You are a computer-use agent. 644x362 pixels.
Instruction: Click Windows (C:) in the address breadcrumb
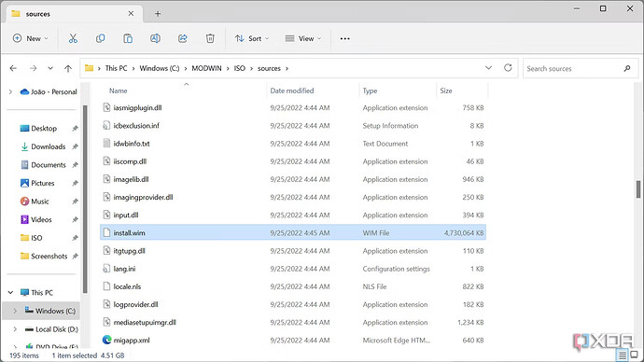point(160,68)
